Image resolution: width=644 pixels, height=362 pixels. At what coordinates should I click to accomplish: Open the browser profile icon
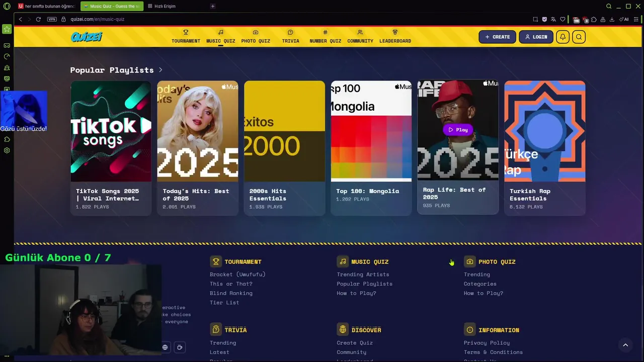(603, 19)
